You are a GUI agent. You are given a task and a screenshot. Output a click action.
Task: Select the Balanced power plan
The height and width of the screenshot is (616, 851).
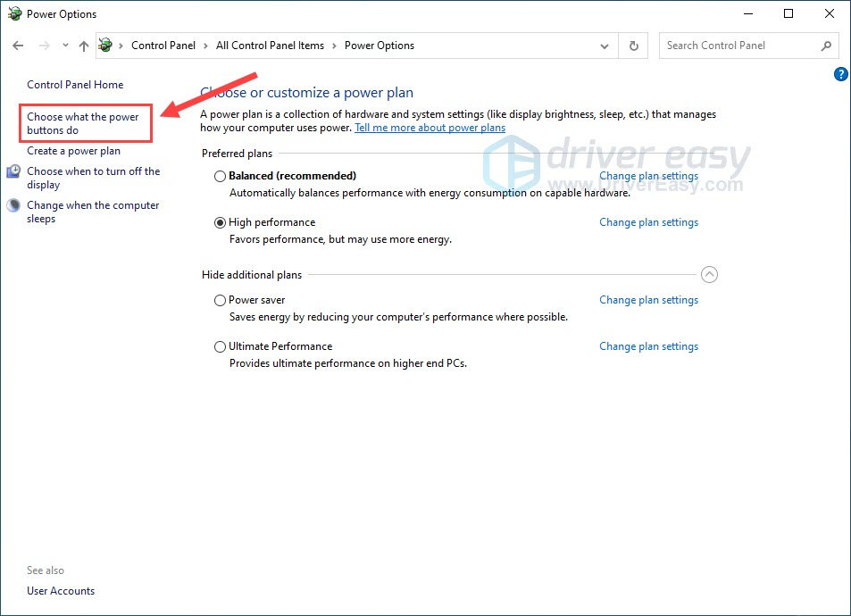220,176
